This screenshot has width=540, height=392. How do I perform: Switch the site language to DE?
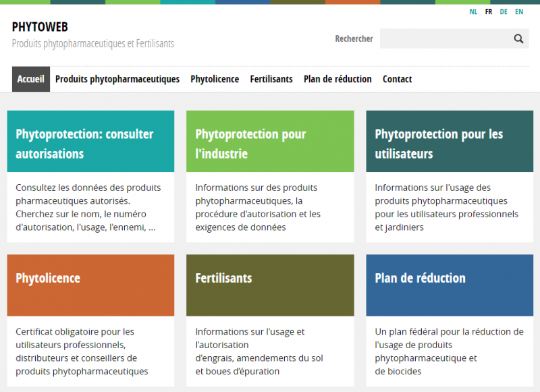tap(504, 11)
